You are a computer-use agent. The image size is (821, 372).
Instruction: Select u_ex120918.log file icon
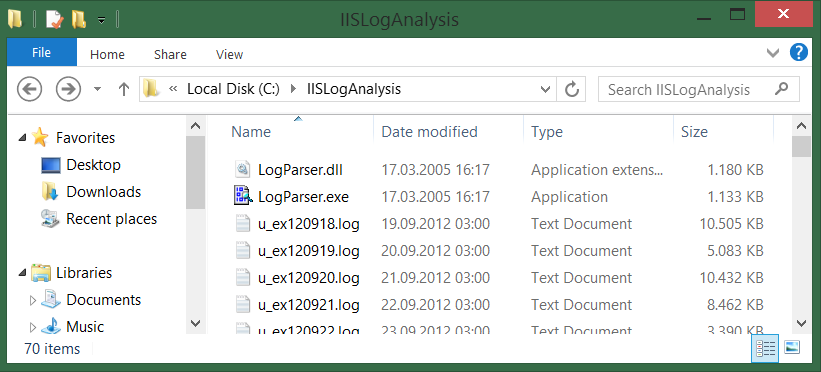click(243, 224)
